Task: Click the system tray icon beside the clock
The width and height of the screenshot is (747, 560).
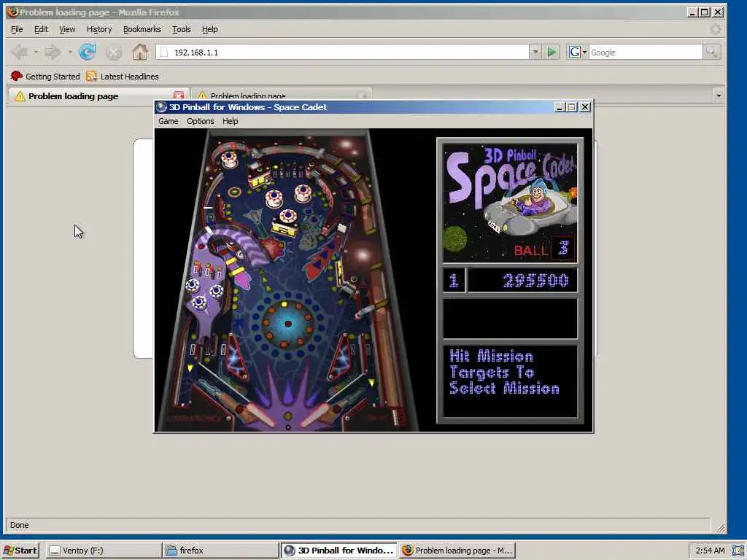Action: click(x=738, y=551)
